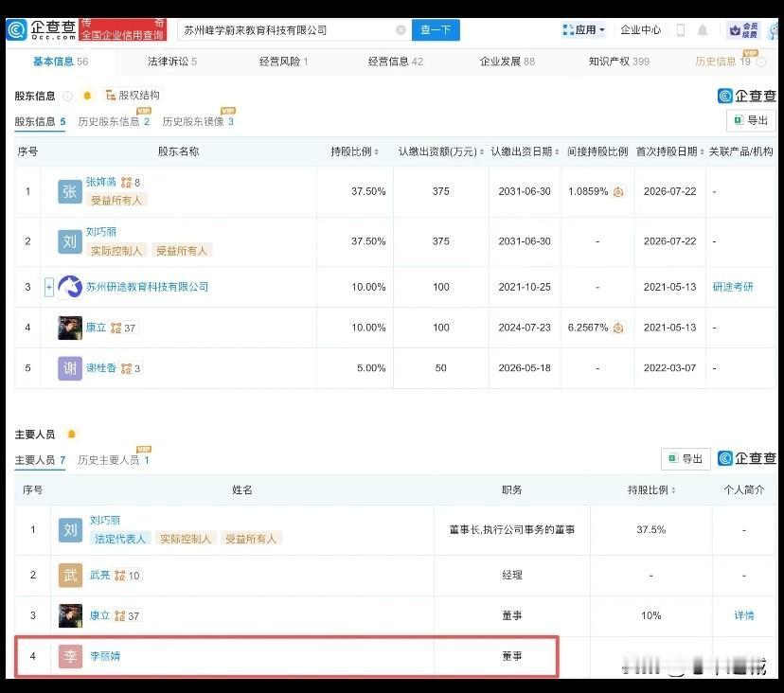Switch to 法律诉讼 tab

pyautogui.click(x=172, y=62)
